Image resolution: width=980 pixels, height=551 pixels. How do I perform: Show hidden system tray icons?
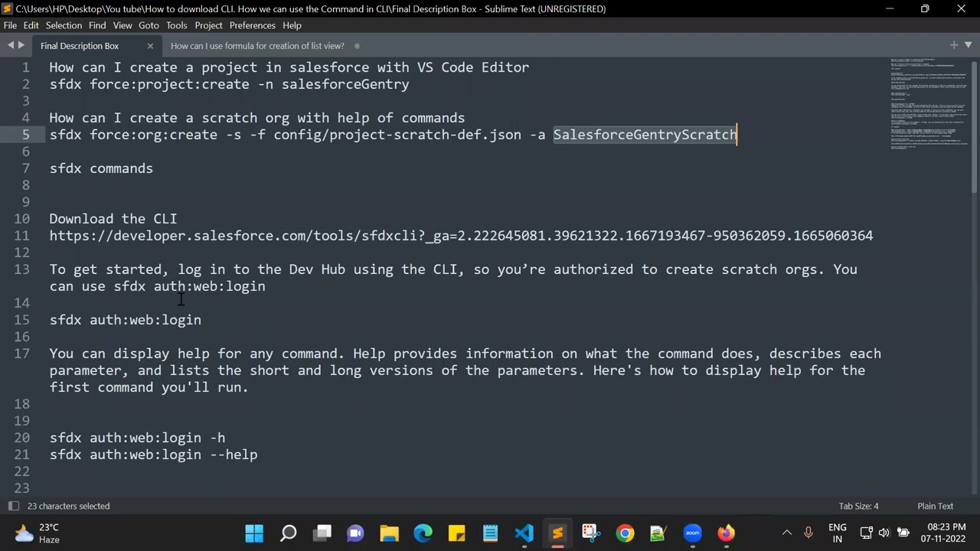786,533
